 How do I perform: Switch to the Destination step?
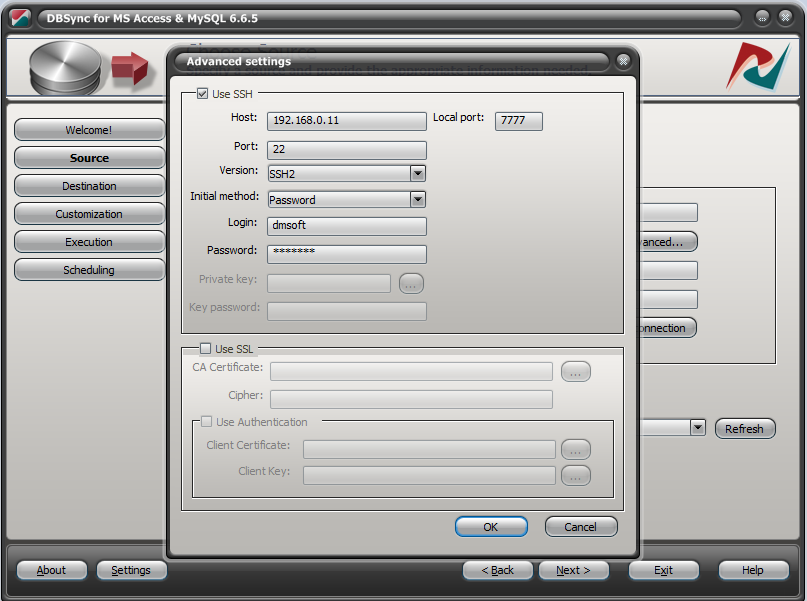tap(89, 186)
